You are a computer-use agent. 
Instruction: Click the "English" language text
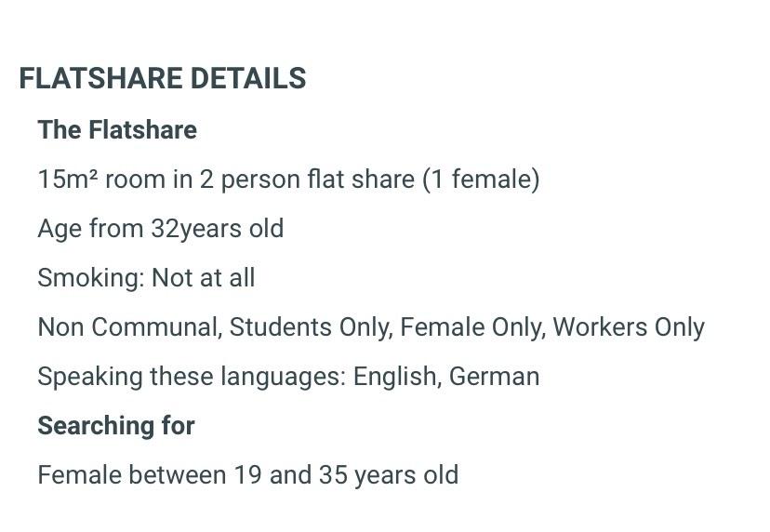tap(394, 377)
